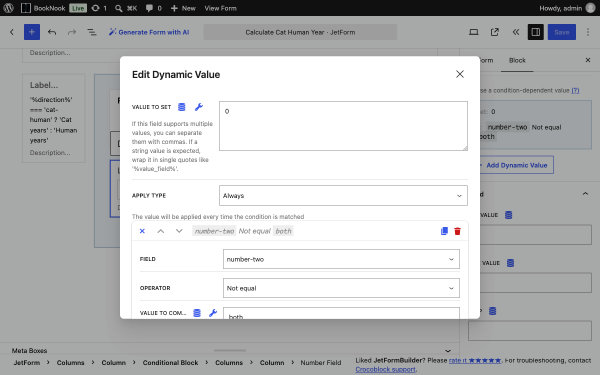The width and height of the screenshot is (600, 375).
Task: Move the condition down with chevron
Action: [179, 231]
